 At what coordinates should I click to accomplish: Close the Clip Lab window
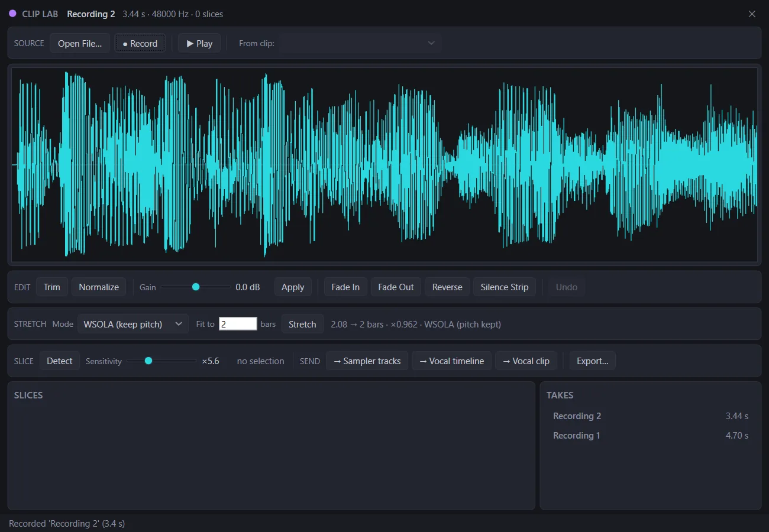click(x=752, y=14)
